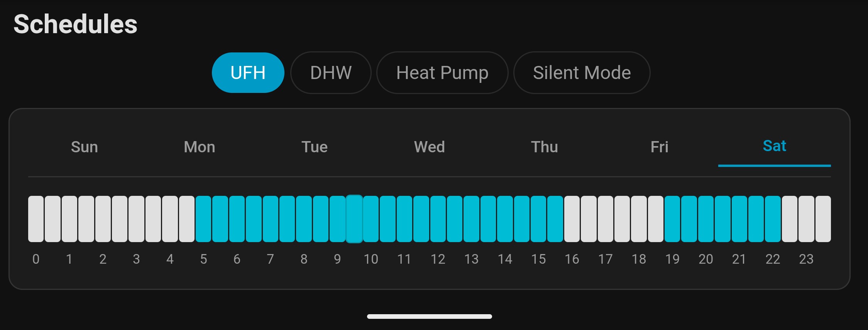The width and height of the screenshot is (868, 330).
Task: Toggle off the slot above hour 22
Action: 773,219
